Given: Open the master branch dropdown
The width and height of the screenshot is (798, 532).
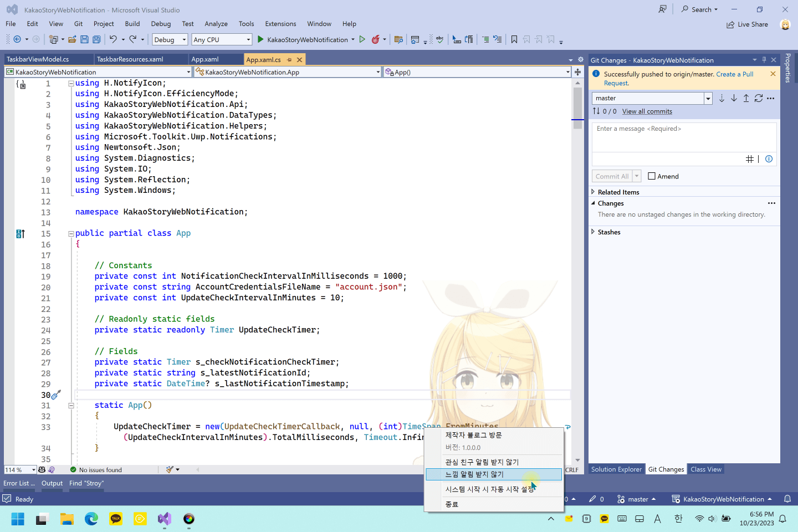Looking at the screenshot, I should (652, 98).
